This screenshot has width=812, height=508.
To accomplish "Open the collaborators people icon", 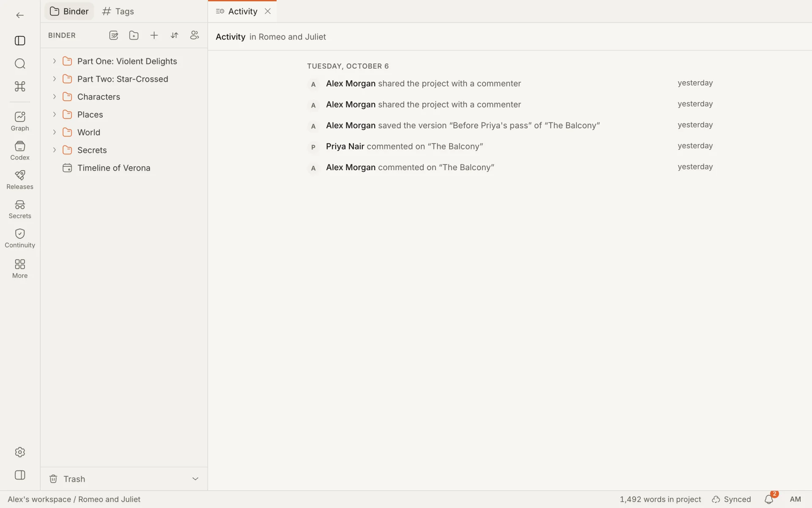I will tap(195, 36).
